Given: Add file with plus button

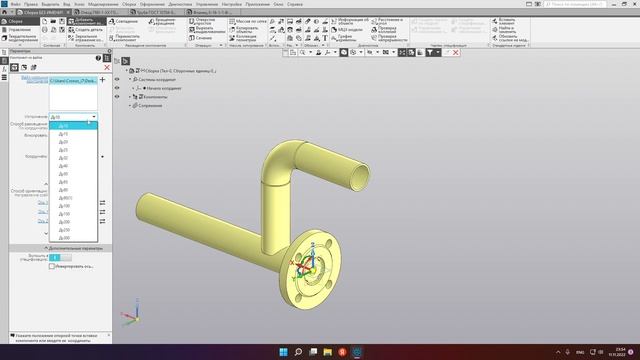Looking at the screenshot, I should point(102,80).
